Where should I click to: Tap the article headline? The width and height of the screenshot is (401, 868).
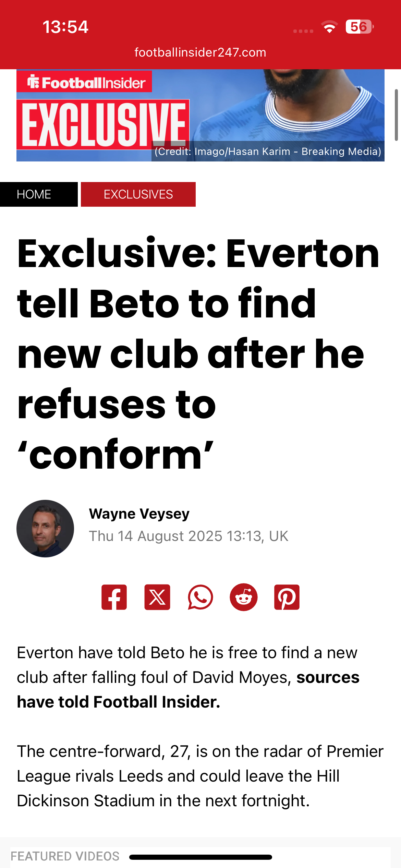coord(198,353)
